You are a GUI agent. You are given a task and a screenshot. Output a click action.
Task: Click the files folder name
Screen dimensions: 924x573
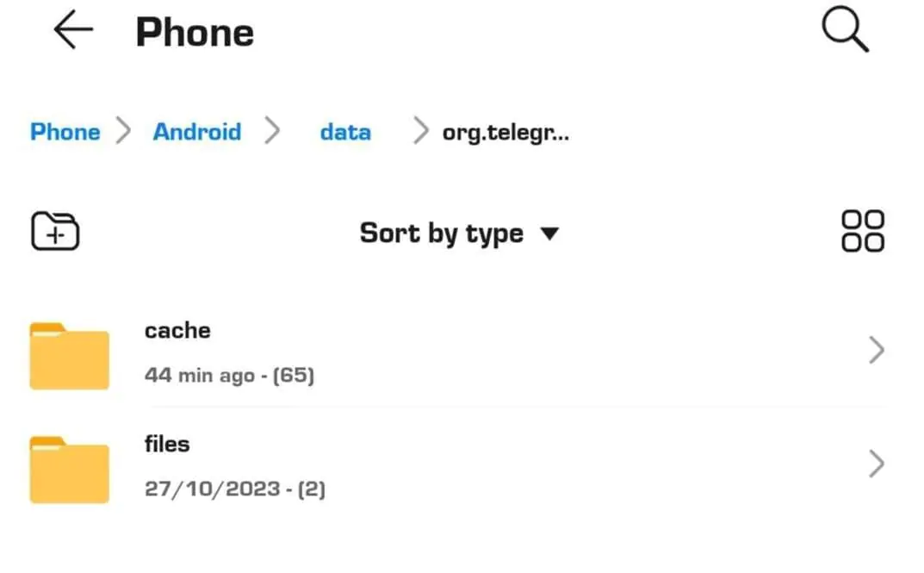click(x=167, y=444)
